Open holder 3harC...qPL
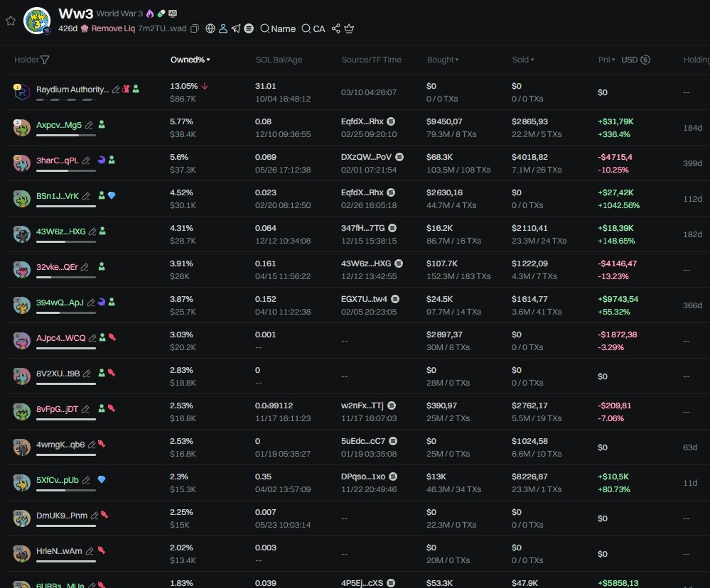This screenshot has width=710, height=588. 58,160
